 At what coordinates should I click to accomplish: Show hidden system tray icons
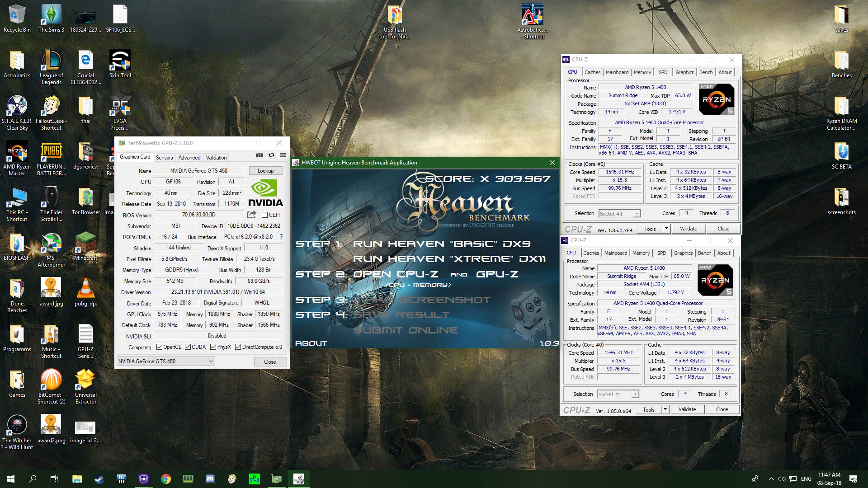pyautogui.click(x=771, y=479)
